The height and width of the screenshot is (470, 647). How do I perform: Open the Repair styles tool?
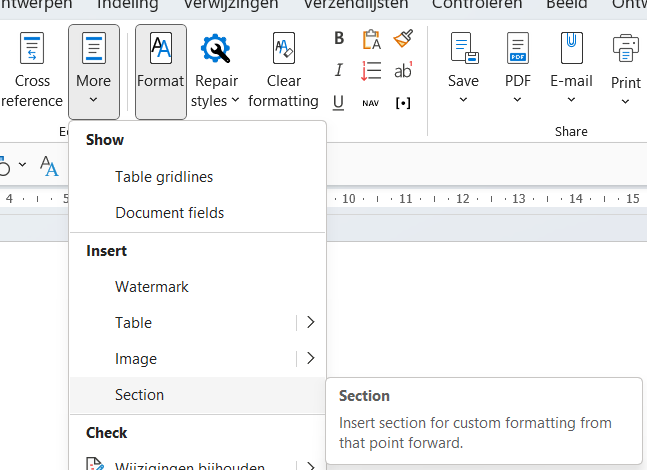point(217,71)
